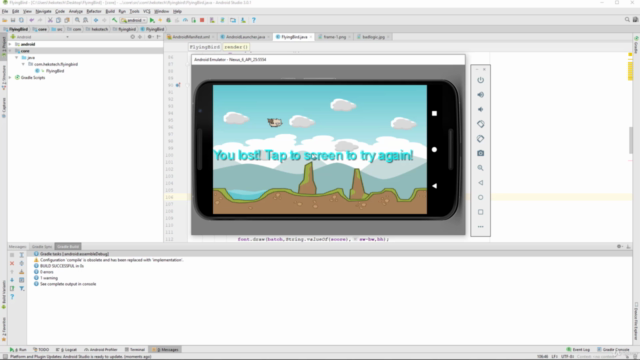Tap the phone's back navigation button

[x=434, y=186]
